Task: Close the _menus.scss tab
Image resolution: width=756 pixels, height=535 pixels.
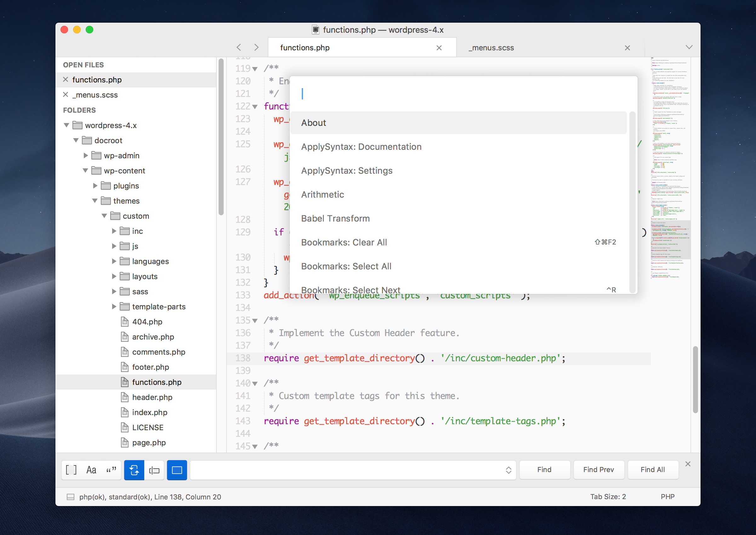Action: (x=627, y=48)
